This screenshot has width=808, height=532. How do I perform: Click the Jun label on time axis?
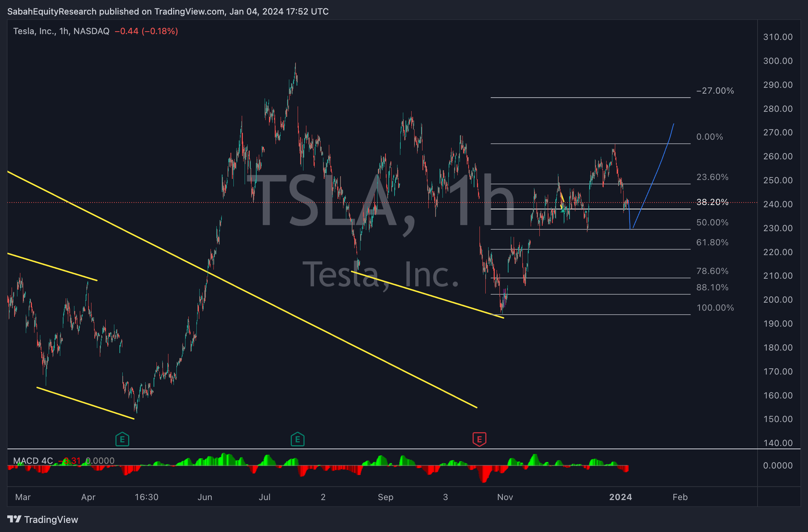(205, 497)
